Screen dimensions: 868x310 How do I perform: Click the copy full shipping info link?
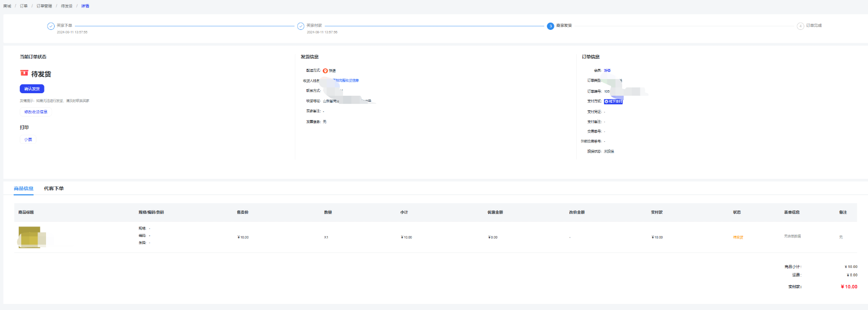348,81
